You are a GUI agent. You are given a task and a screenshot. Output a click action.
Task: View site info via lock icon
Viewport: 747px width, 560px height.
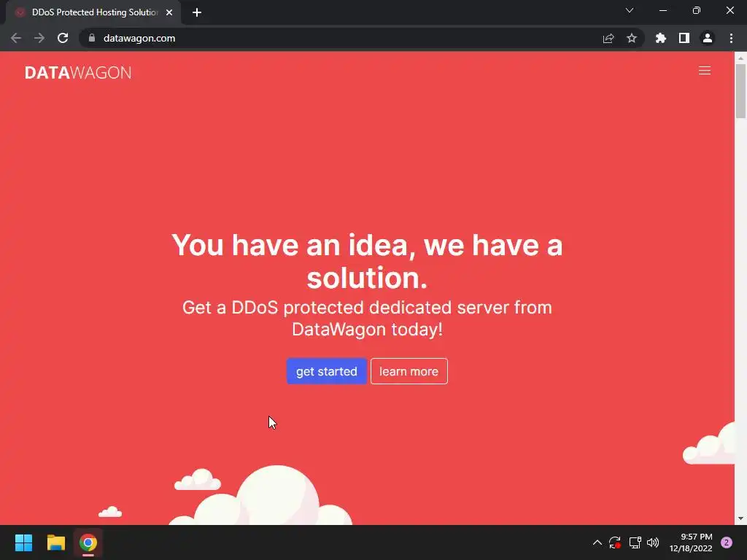(x=92, y=38)
